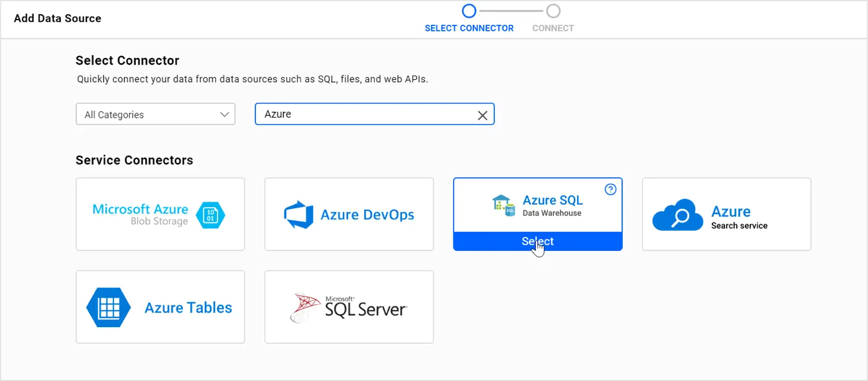Clear the Azure search text

point(482,115)
